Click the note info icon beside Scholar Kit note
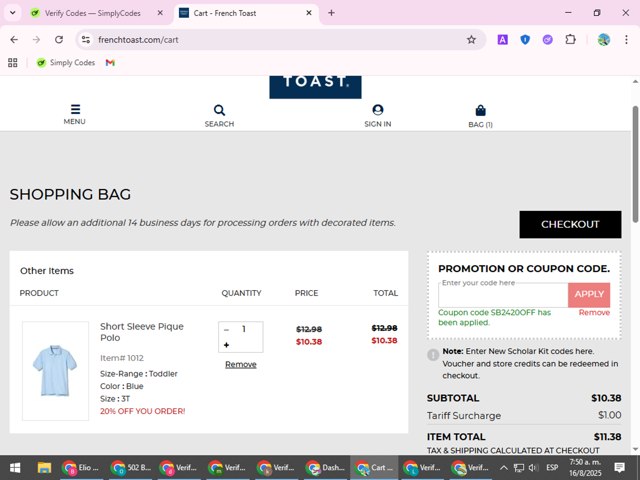The height and width of the screenshot is (480, 640). [x=433, y=354]
